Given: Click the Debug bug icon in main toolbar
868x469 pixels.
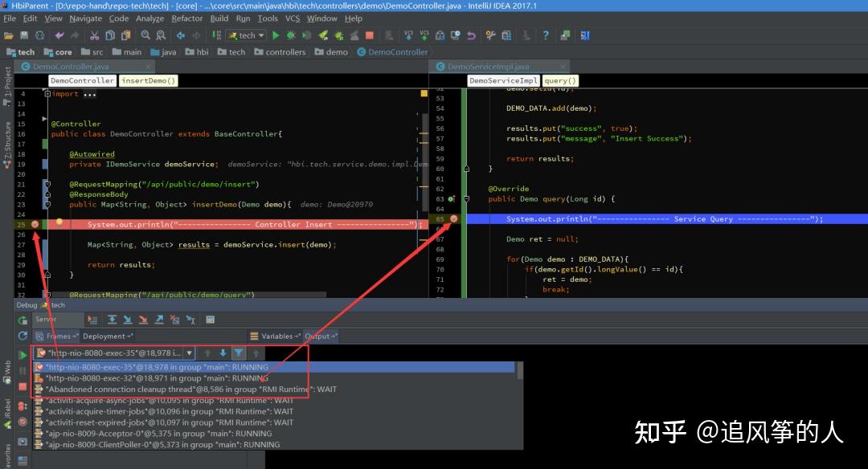Looking at the screenshot, I should (x=291, y=35).
